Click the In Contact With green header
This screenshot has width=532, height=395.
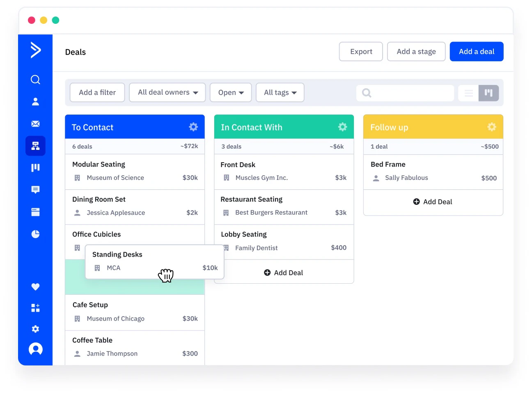click(284, 127)
